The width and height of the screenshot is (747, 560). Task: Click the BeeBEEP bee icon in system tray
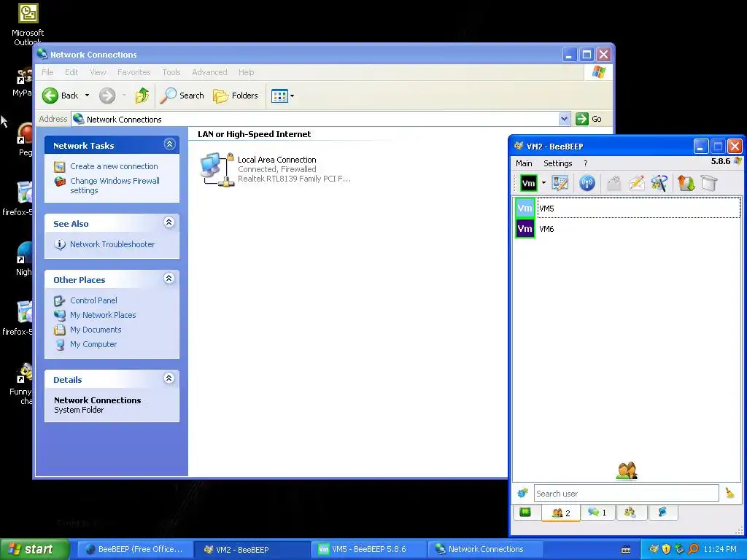coord(654,549)
